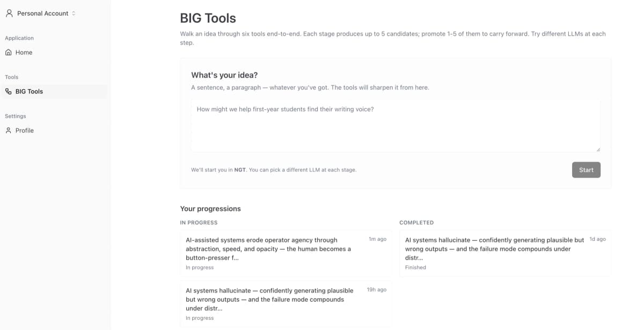Open Profile from the Settings section

(x=24, y=130)
